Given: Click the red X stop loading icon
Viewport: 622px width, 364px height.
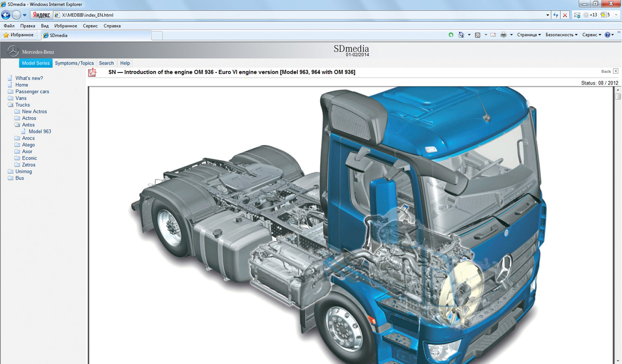Looking at the screenshot, I should 565,15.
